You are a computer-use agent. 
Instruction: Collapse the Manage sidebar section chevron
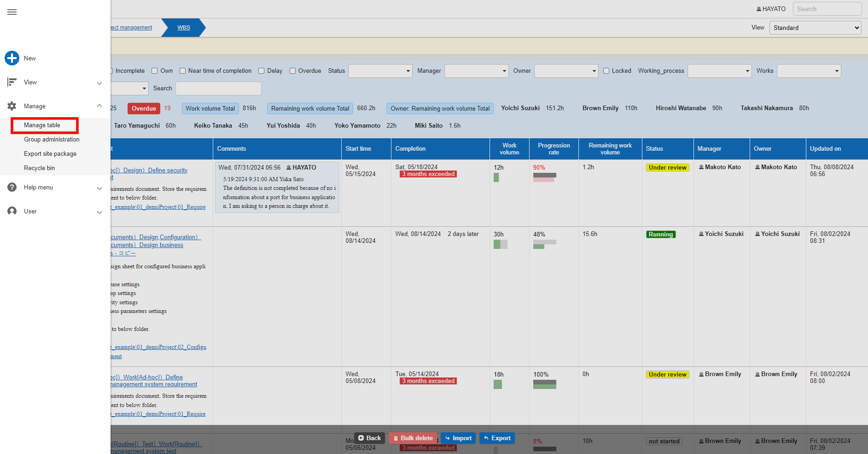point(100,106)
